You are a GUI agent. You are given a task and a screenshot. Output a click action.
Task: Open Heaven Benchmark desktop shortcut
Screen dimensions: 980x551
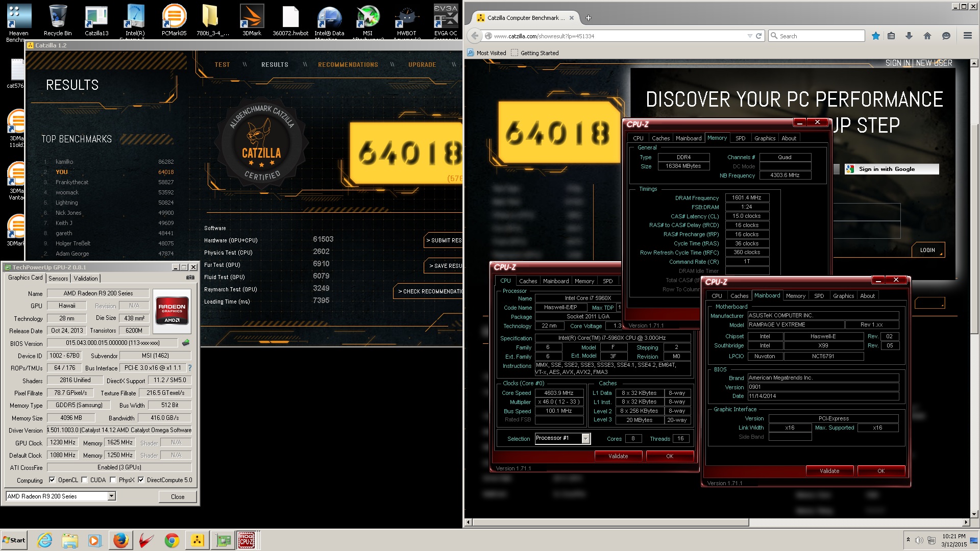click(18, 21)
